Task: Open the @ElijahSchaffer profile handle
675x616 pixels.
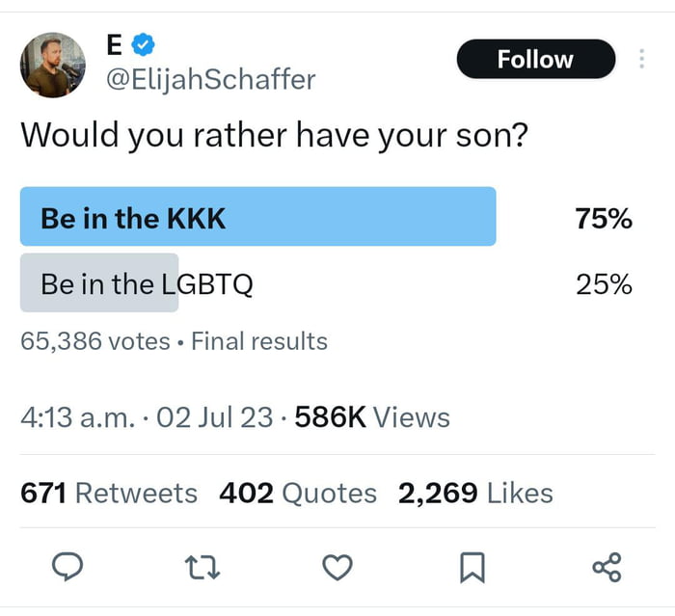Action: pyautogui.click(x=209, y=79)
